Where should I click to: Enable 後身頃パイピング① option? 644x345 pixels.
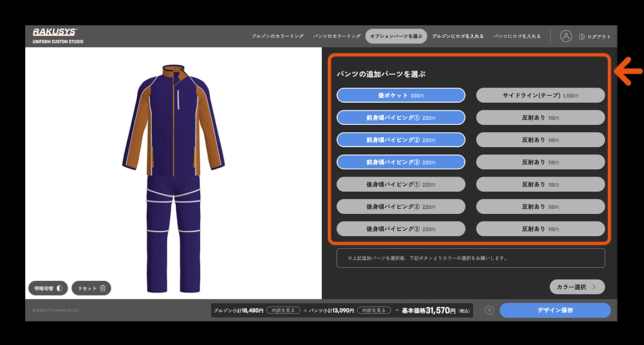(401, 184)
